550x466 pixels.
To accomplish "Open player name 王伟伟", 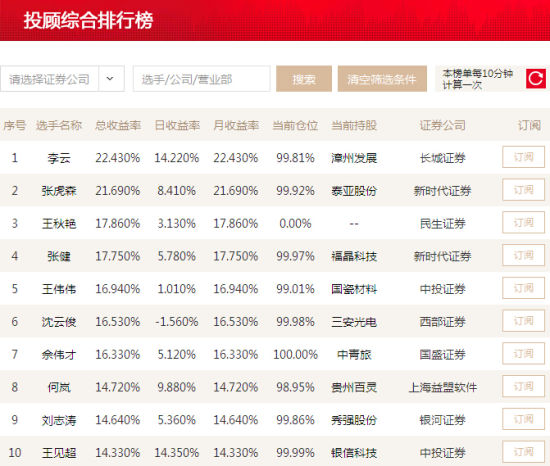I will [x=59, y=289].
